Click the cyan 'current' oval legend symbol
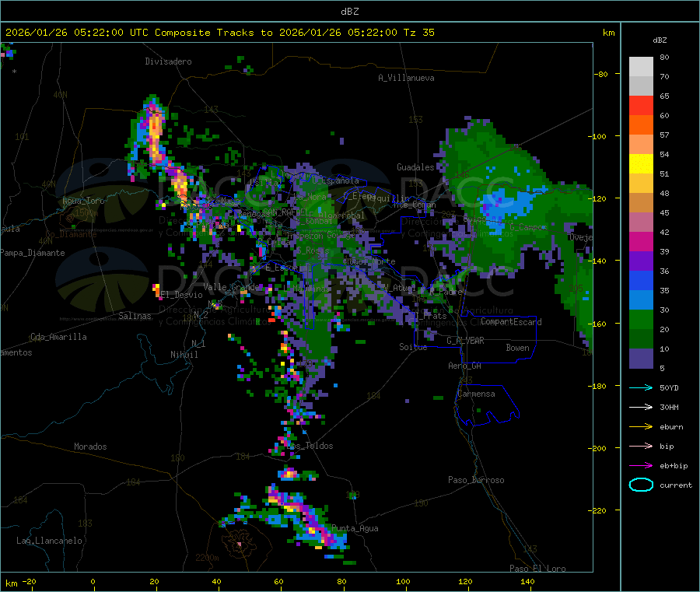The image size is (700, 592). coord(641,485)
